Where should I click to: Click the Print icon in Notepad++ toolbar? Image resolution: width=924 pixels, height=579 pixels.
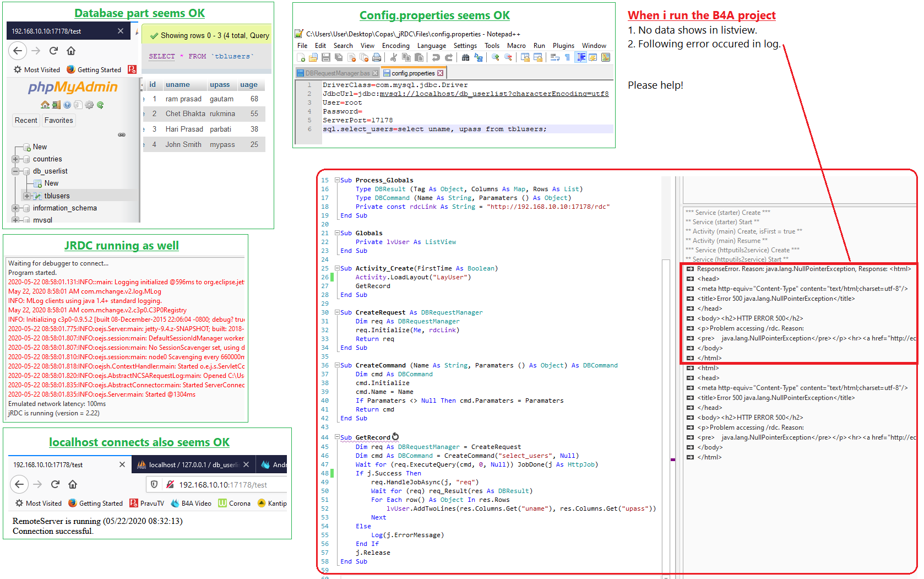(x=377, y=57)
